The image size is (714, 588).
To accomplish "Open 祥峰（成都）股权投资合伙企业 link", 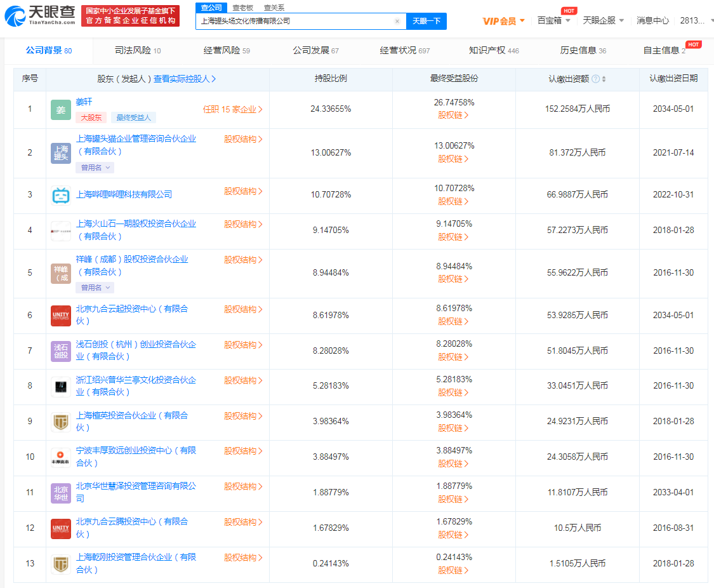I will 131,265.
